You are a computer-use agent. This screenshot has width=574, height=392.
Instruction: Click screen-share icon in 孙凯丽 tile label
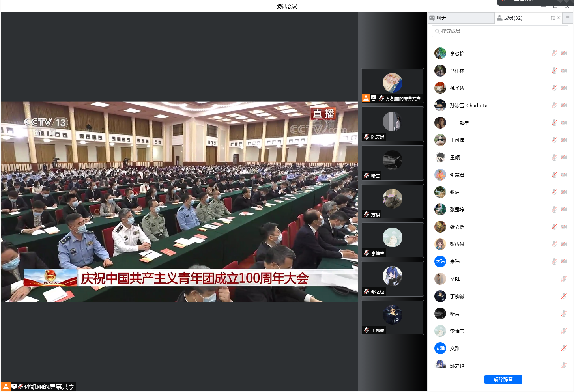coord(374,98)
